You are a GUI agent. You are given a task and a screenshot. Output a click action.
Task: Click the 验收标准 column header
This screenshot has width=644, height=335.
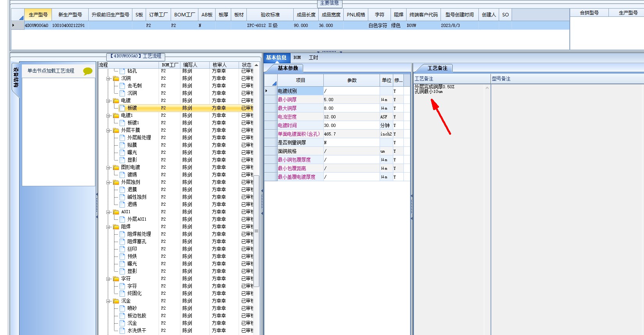pos(270,15)
